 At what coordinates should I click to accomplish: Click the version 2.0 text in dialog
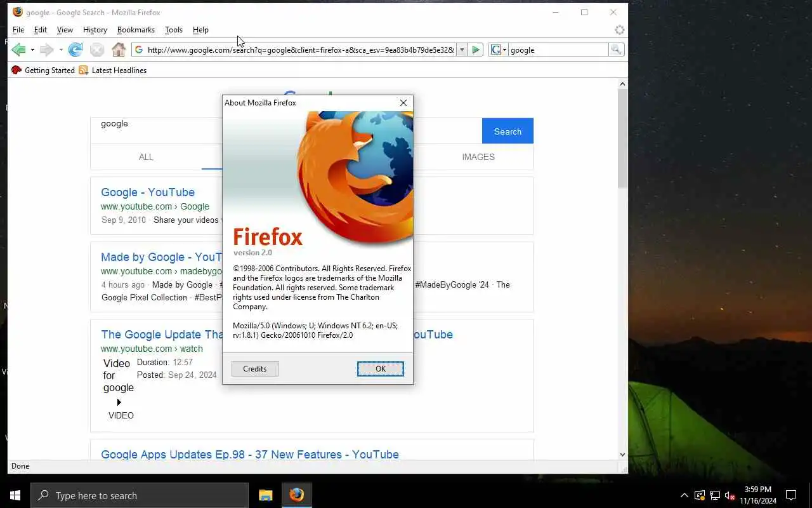252,253
